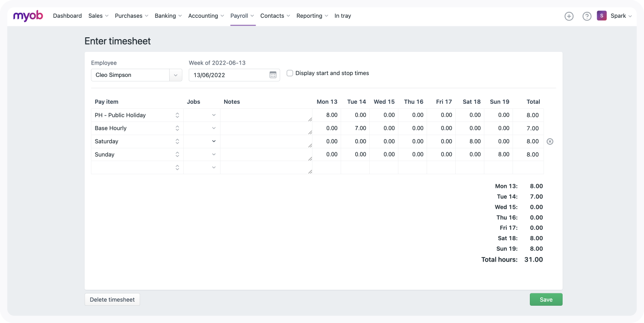Open the help menu
The image size is (644, 323).
(x=586, y=15)
